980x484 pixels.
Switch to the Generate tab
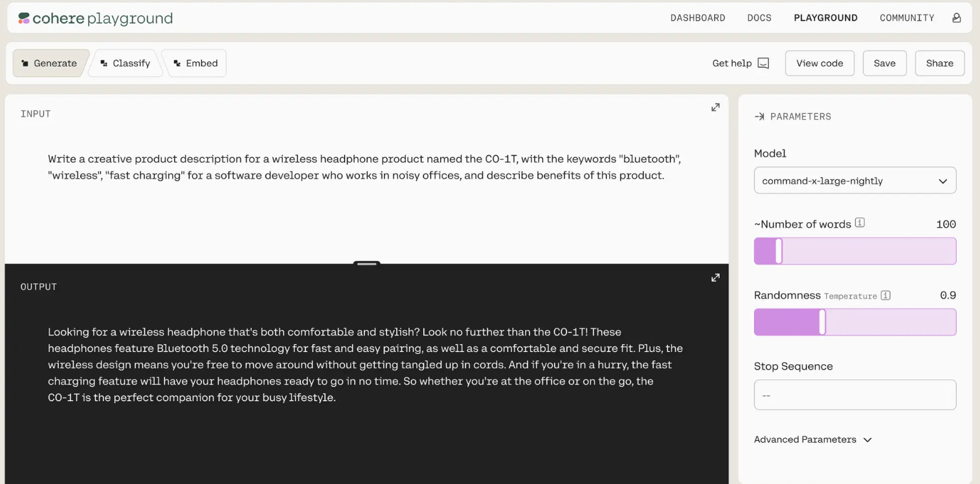50,63
